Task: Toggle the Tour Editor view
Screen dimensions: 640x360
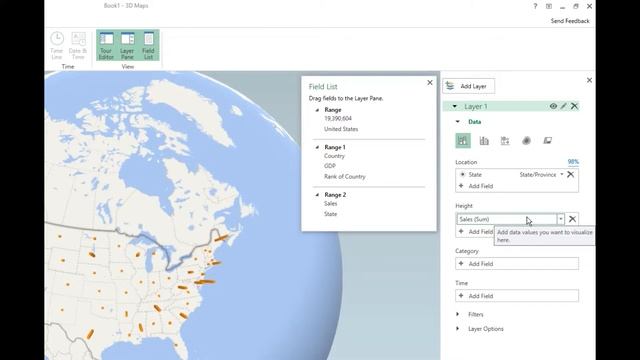Action: [x=106, y=46]
